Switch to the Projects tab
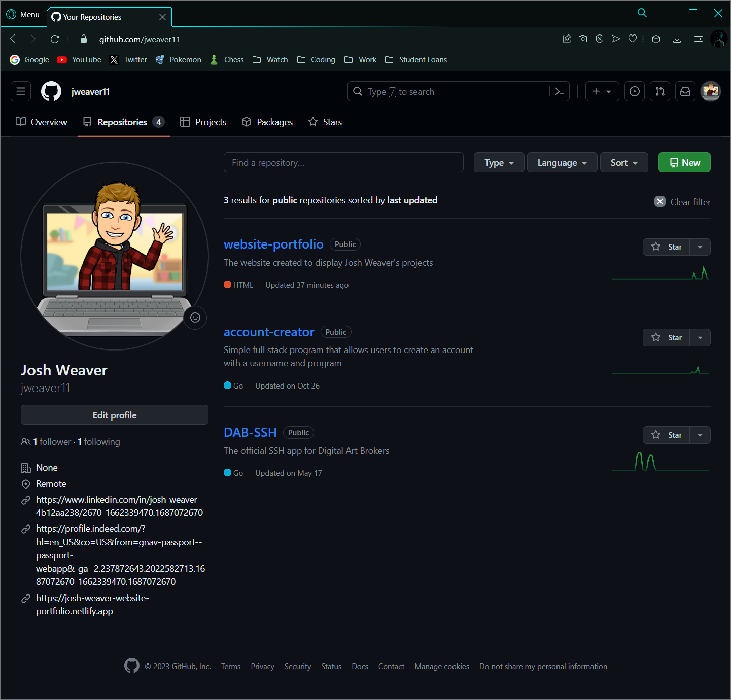 203,122
